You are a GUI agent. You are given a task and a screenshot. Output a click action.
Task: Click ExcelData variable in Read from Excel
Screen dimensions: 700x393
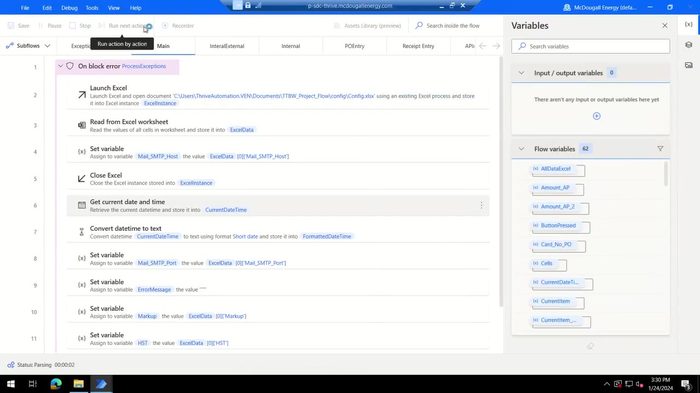click(242, 130)
